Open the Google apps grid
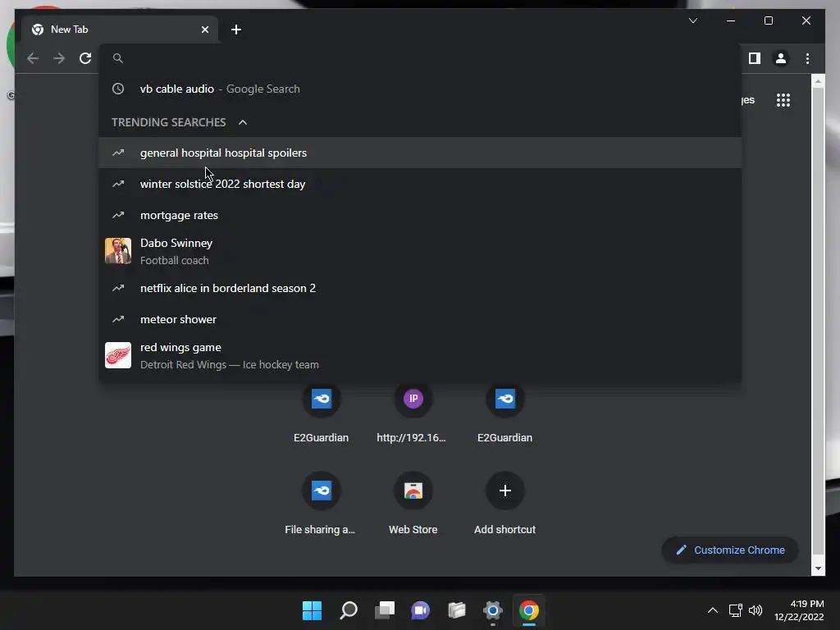 click(783, 100)
